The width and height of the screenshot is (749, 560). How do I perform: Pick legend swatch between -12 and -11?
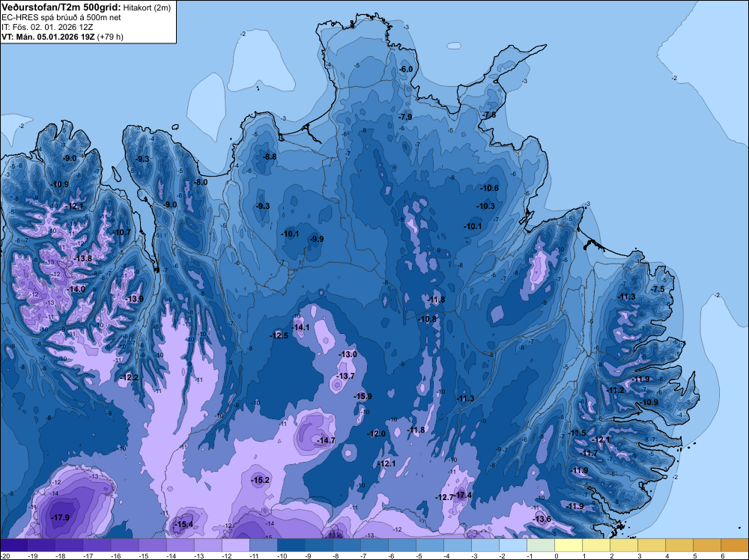pos(235,545)
